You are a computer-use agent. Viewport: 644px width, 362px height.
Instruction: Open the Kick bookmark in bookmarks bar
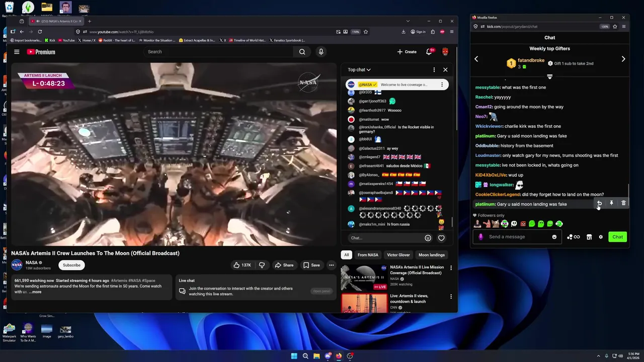50,40
